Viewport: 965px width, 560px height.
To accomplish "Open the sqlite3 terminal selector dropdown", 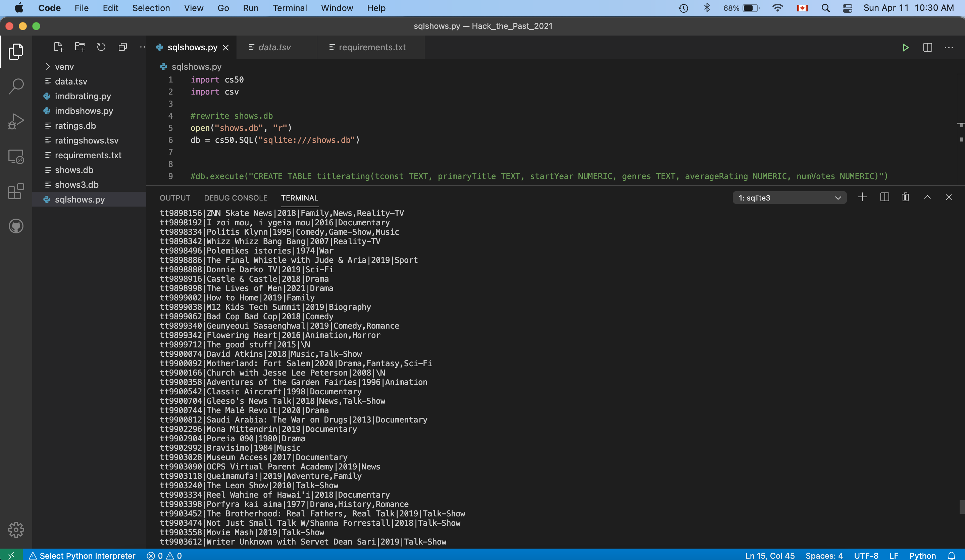I will pos(789,198).
